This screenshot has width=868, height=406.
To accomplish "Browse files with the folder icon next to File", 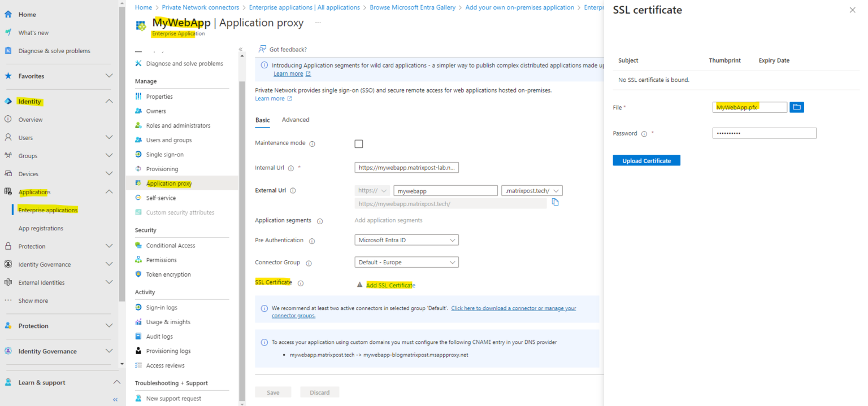I will tap(797, 107).
